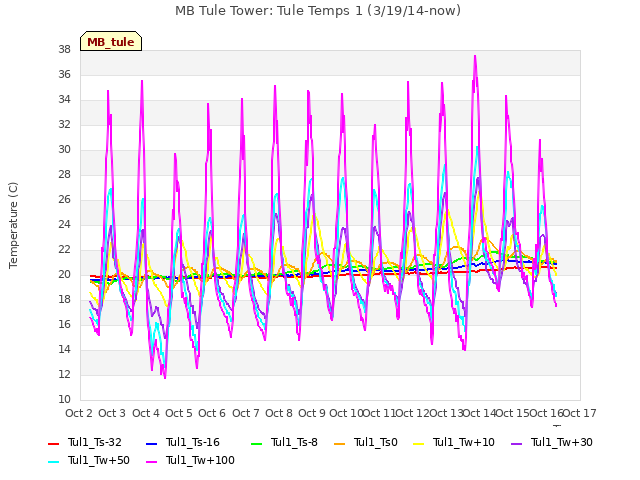Viewport: 640px width, 480px height.
Task: Click the 12 y-axis tick label
Action: pyautogui.click(x=64, y=375)
